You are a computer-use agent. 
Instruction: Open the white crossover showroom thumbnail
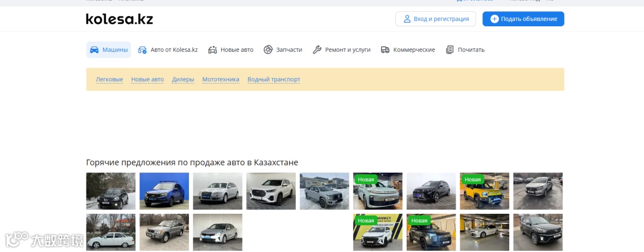271,191
